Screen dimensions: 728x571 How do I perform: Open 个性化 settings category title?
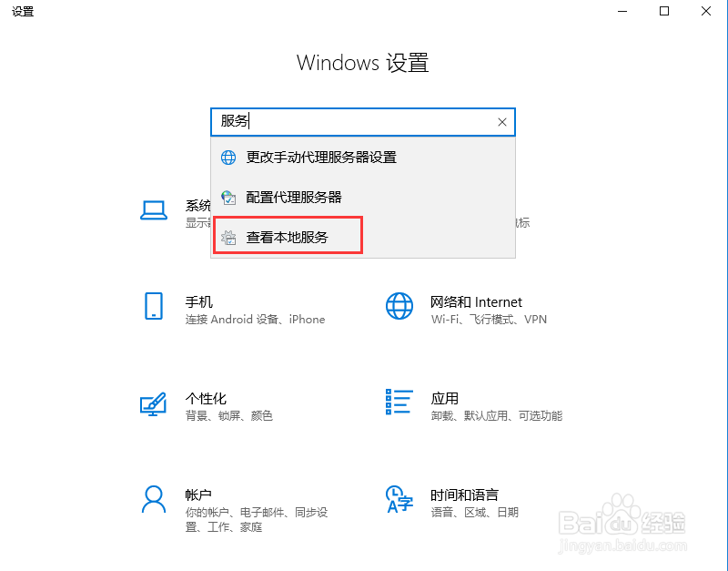click(206, 399)
